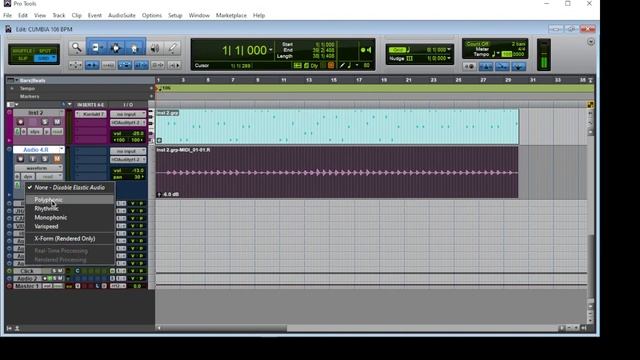Unmute the Audio 4.R track
This screenshot has width=640, height=360.
57,159
